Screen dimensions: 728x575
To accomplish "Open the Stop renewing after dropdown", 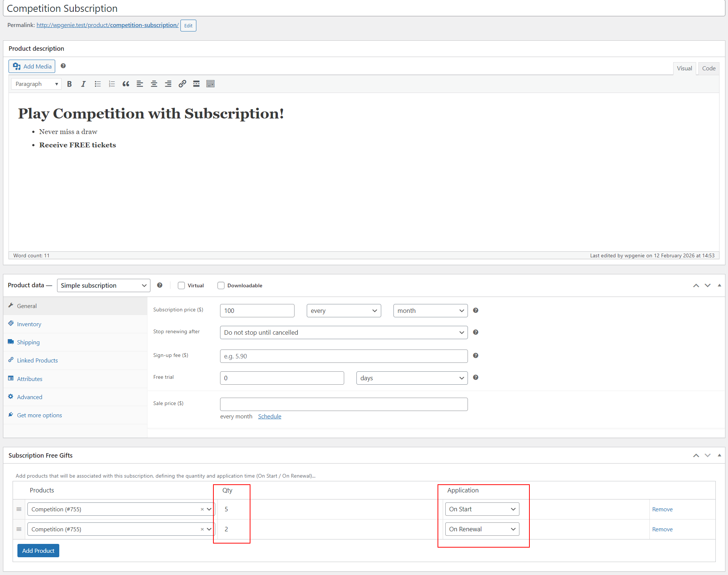I will (344, 332).
